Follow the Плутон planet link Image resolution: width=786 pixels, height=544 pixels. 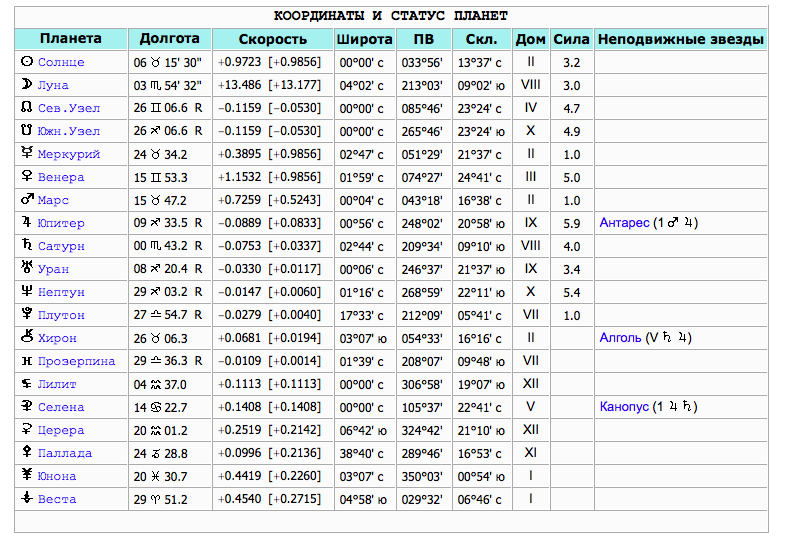[x=61, y=315]
